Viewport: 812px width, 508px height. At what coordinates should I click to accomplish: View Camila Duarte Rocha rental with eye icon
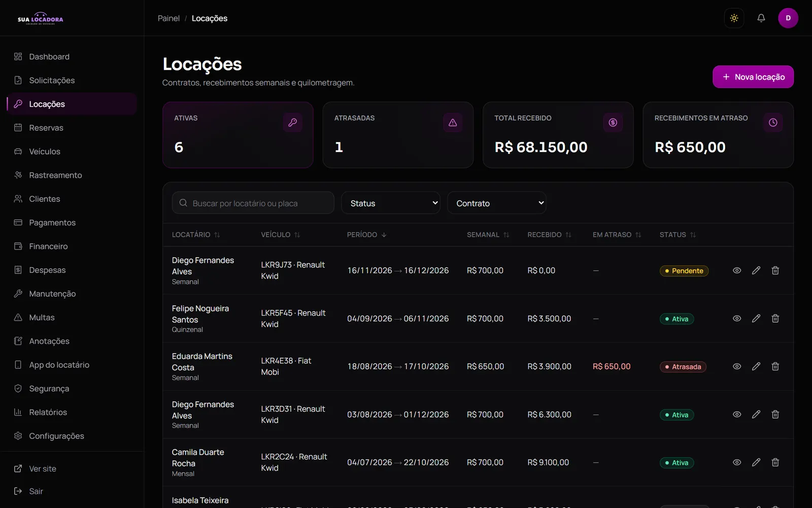737,462
